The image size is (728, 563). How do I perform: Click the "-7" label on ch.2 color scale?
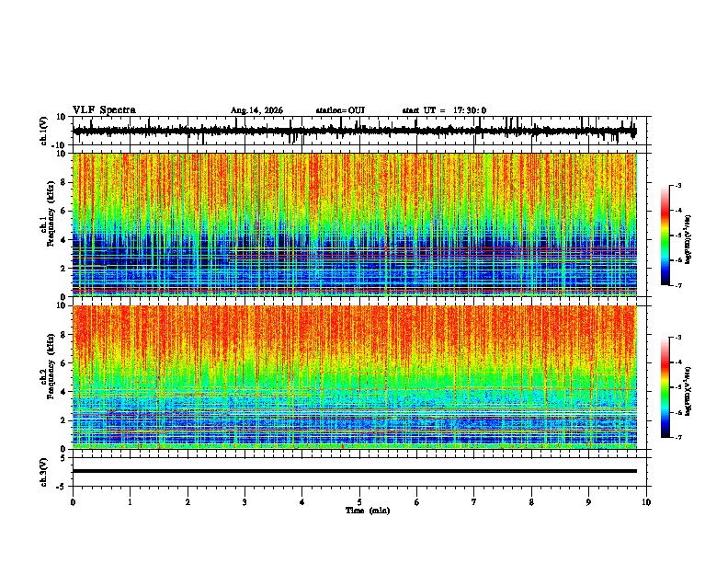[x=677, y=437]
